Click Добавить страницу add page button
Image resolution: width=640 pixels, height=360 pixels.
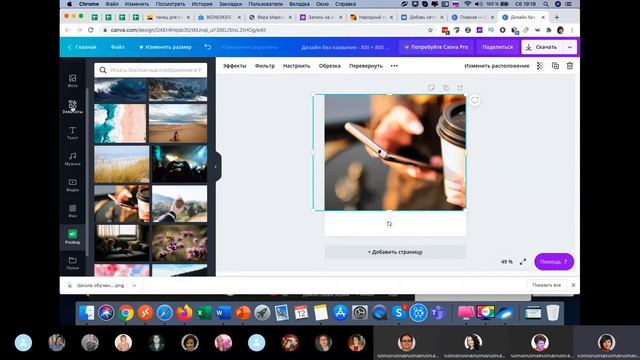395,252
